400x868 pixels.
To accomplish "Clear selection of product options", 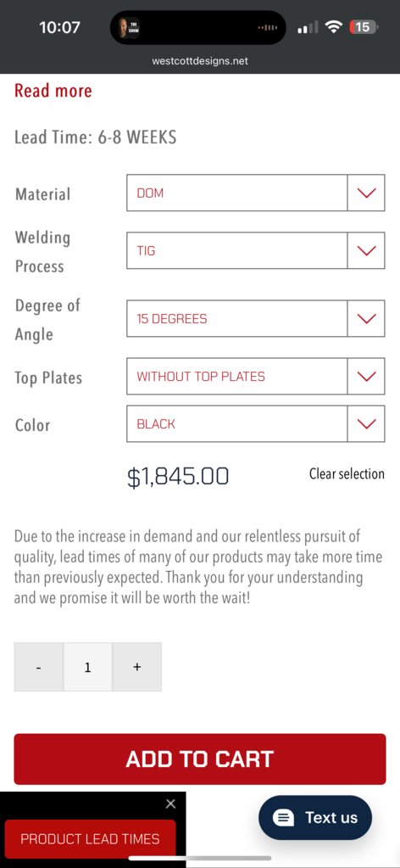I will click(347, 473).
